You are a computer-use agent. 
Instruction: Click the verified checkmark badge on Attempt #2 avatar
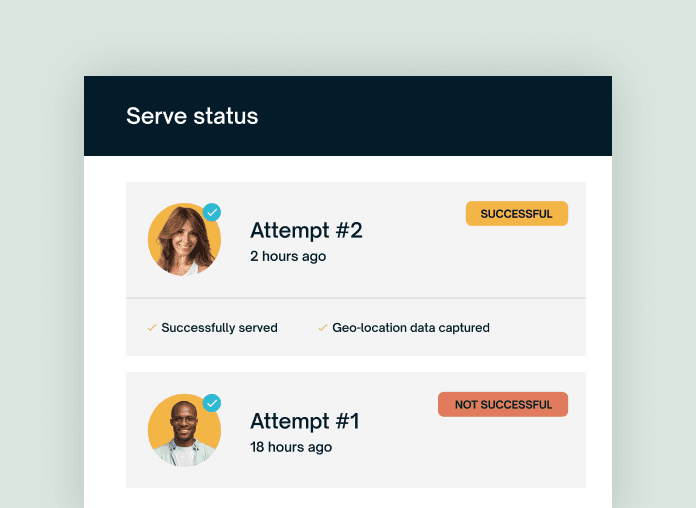coord(212,212)
